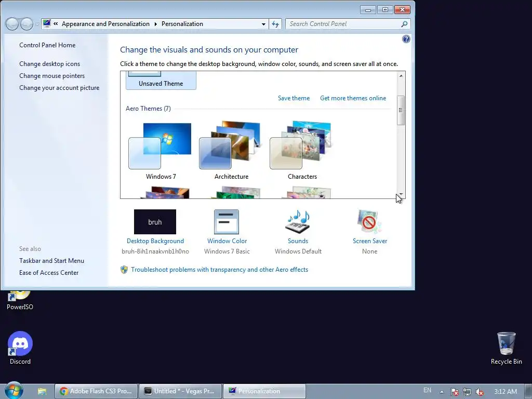Expand the arrow after Appearance and Personalization
This screenshot has height=399, width=532.
[x=156, y=24]
